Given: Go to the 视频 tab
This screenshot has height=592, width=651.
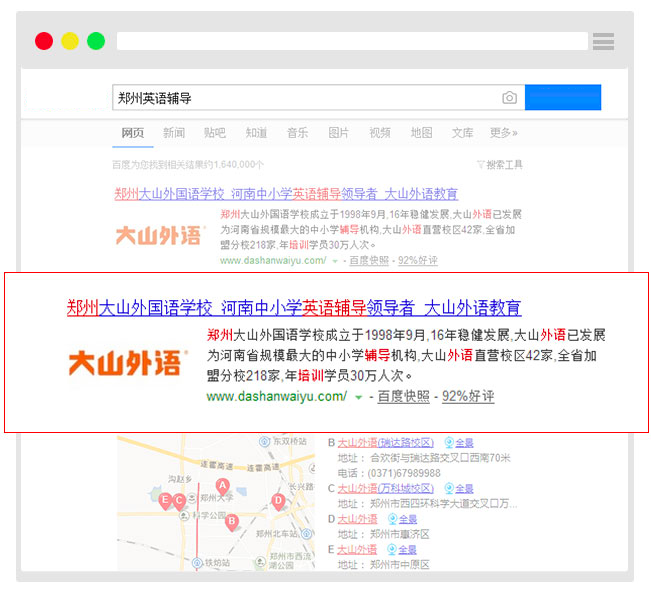Looking at the screenshot, I should [x=380, y=133].
